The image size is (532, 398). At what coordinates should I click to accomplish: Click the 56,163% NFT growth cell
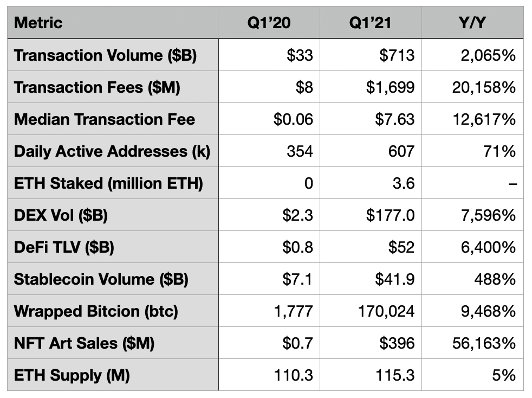coord(484,343)
